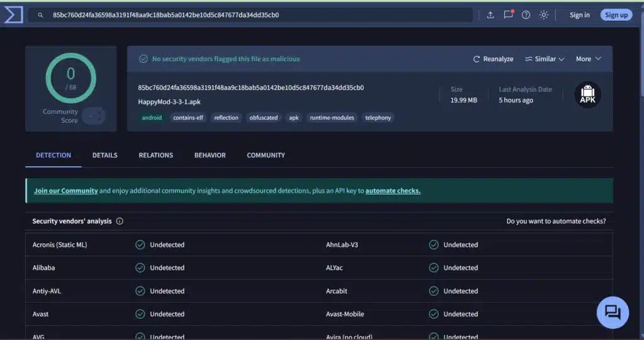644x340 pixels.
Task: Open the DETAILS tab
Action: click(x=105, y=156)
